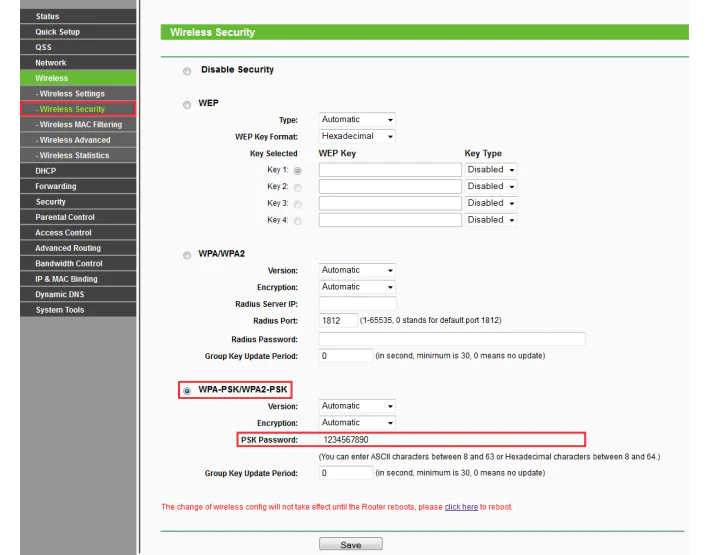This screenshot has height=555, width=713.
Task: Open the WEP Type dropdown
Action: coord(357,120)
